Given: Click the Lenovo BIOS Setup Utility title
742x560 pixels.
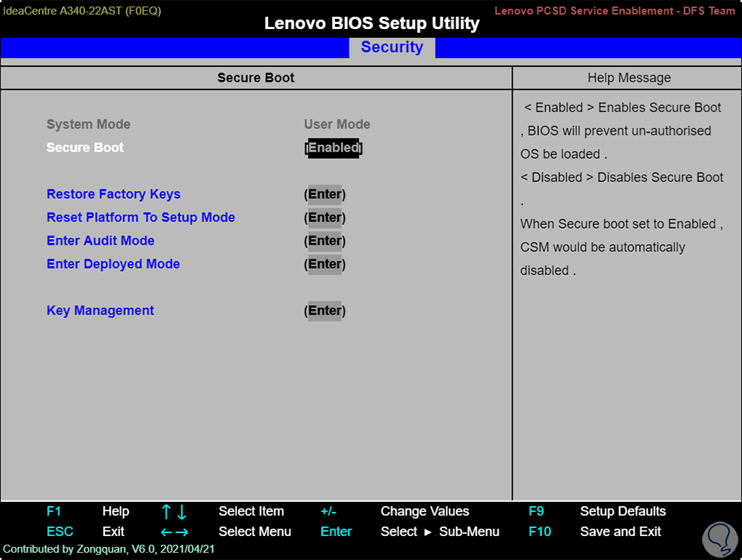Looking at the screenshot, I should click(x=372, y=23).
